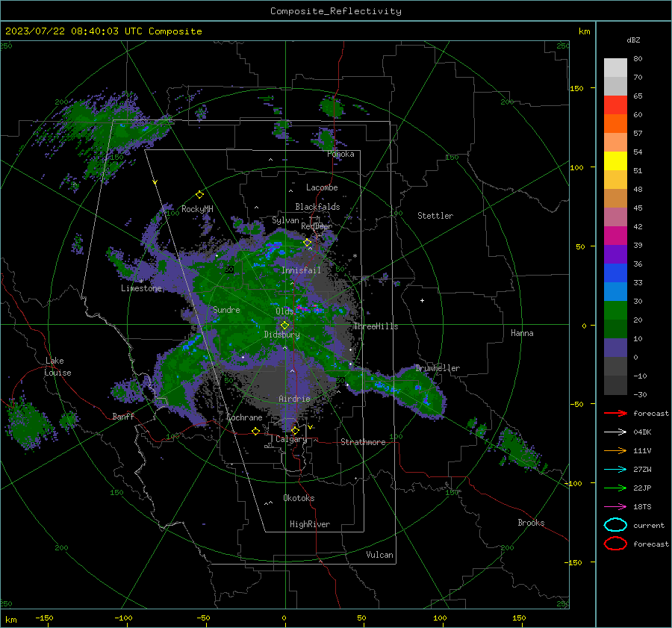Click the Drumheller map label
The height and width of the screenshot is (628, 672).
pos(438,368)
